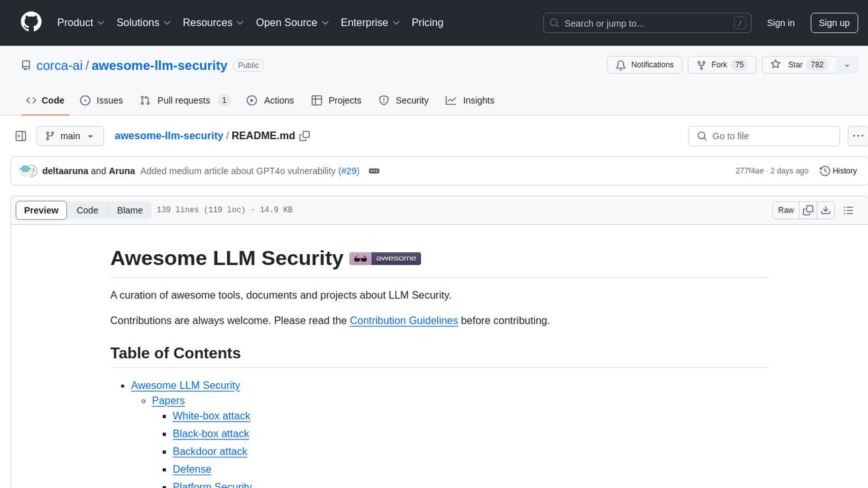868x488 pixels.
Task: Jump to the Defense section
Action: point(192,469)
